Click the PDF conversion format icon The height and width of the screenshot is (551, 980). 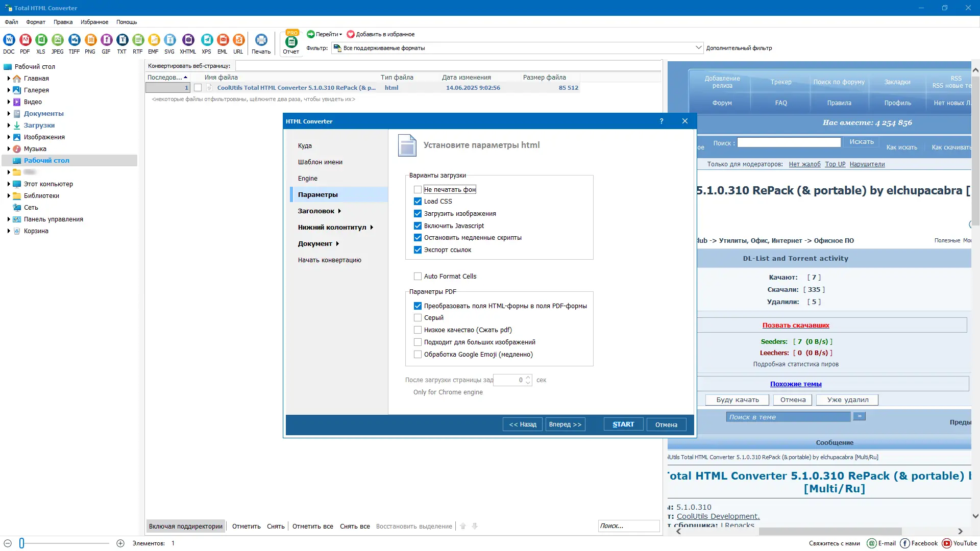click(x=25, y=40)
